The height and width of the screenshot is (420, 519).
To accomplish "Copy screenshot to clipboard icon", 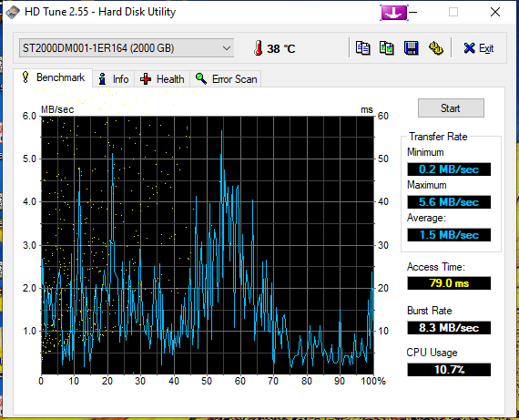I will [x=387, y=48].
